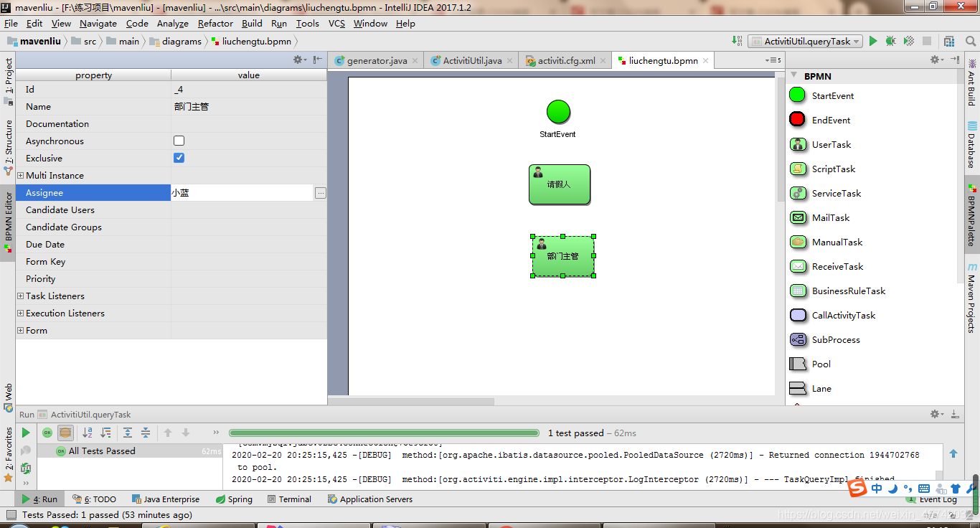Screen dimensions: 980x528
Task: Open the Terminal tool window
Action: [x=288, y=499]
